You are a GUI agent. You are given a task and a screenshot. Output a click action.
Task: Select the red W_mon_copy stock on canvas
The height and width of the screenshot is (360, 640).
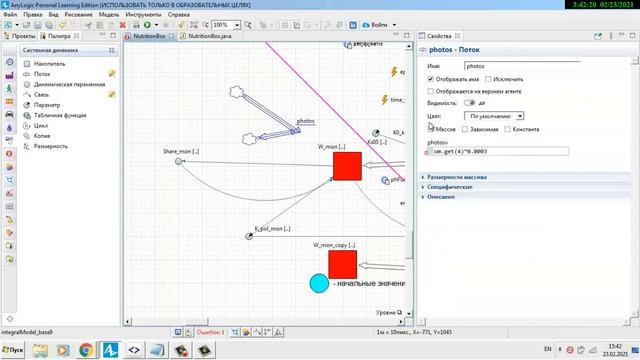pyautogui.click(x=342, y=264)
